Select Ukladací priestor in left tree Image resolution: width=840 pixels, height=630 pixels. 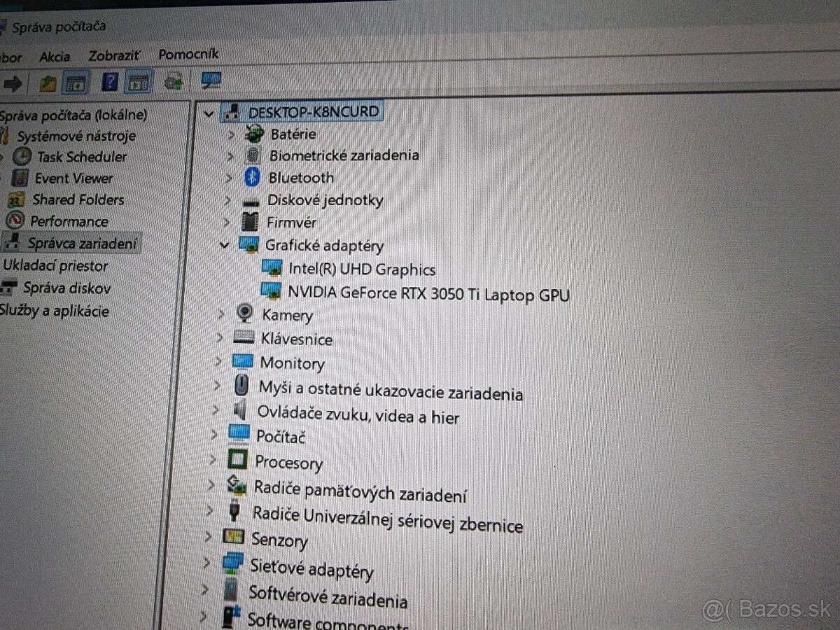point(55,266)
